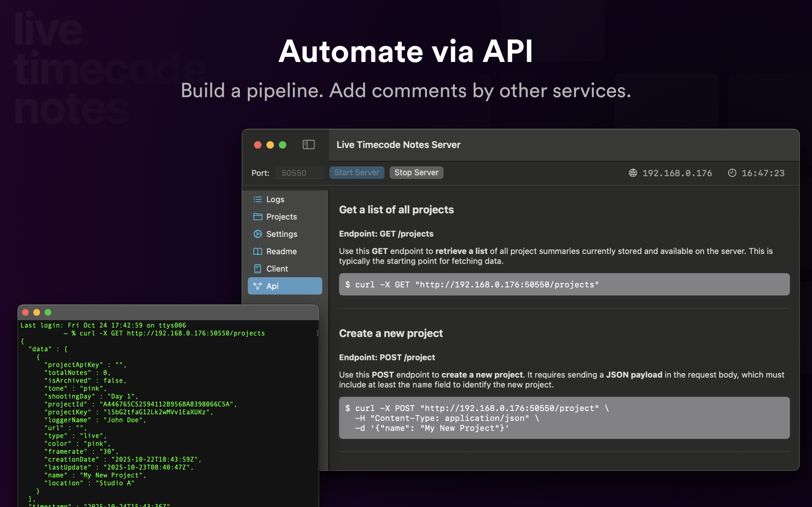
Task: Click the Logs list icon
Action: (257, 199)
